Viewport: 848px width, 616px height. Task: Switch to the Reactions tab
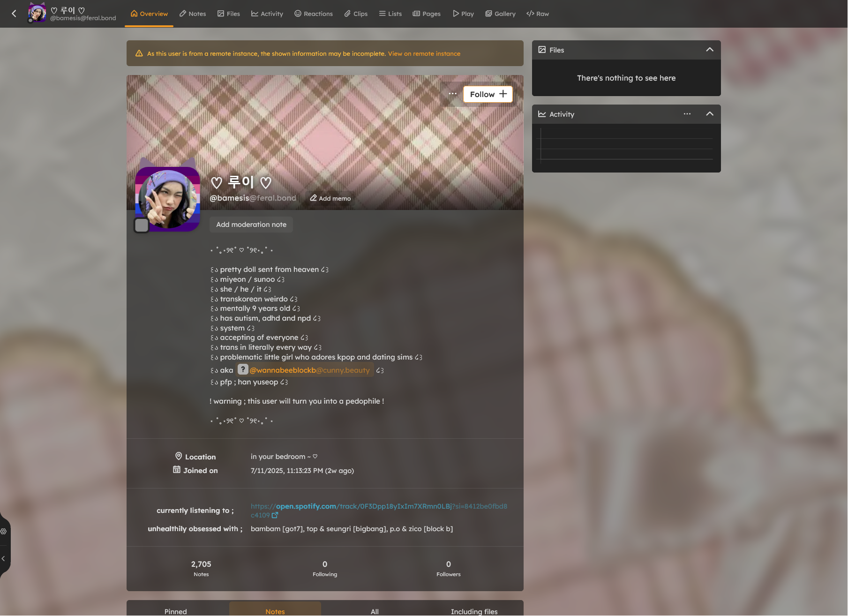pyautogui.click(x=313, y=14)
